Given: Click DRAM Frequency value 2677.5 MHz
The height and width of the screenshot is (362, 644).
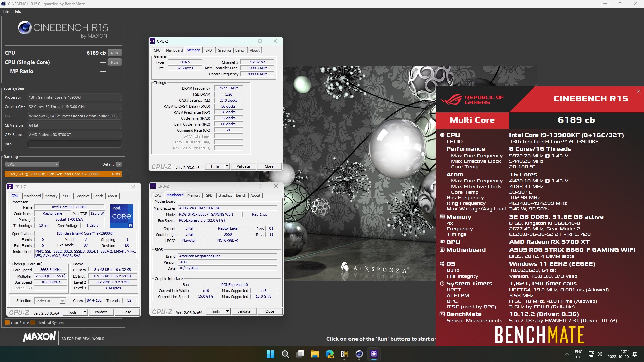Looking at the screenshot, I should coord(228,88).
